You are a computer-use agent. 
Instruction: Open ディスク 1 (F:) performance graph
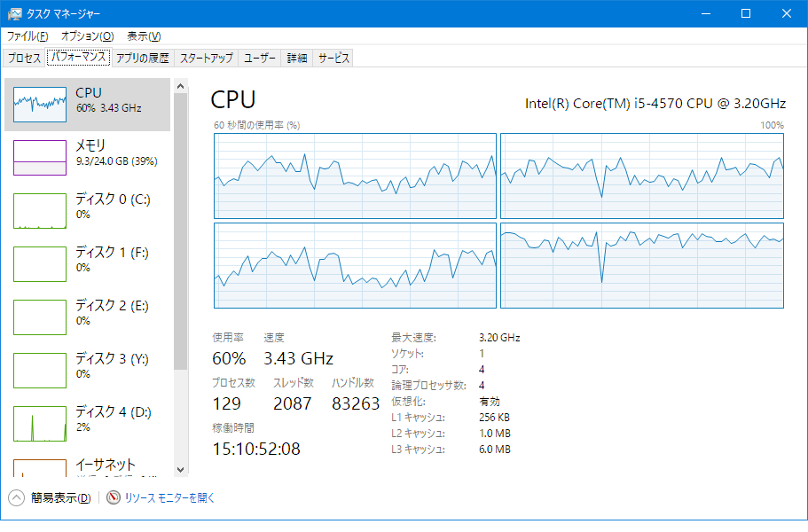[x=40, y=264]
